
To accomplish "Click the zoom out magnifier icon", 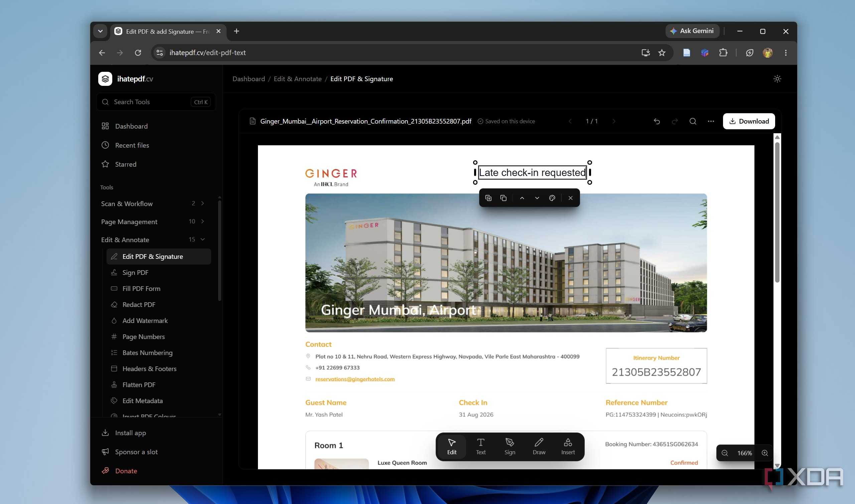I will pos(725,453).
